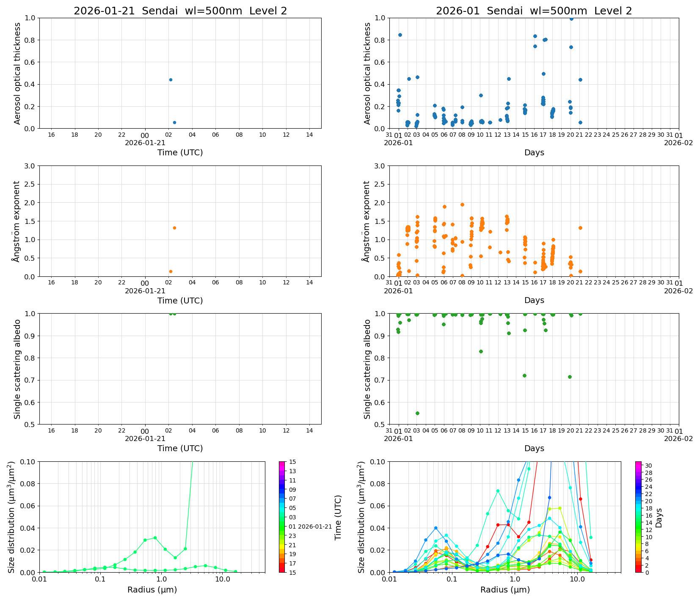Select the Ångström exponent point near 1.95 on January 8
Screen dimensions: 700x601
coord(461,204)
